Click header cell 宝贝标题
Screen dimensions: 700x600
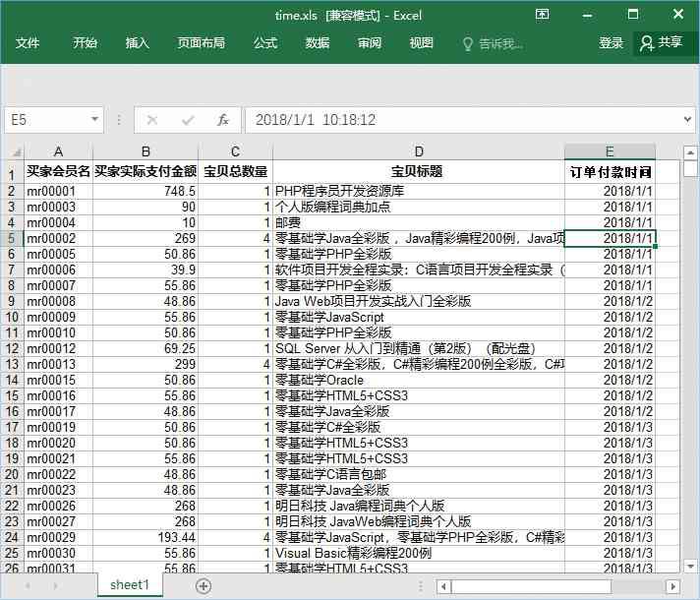419,171
